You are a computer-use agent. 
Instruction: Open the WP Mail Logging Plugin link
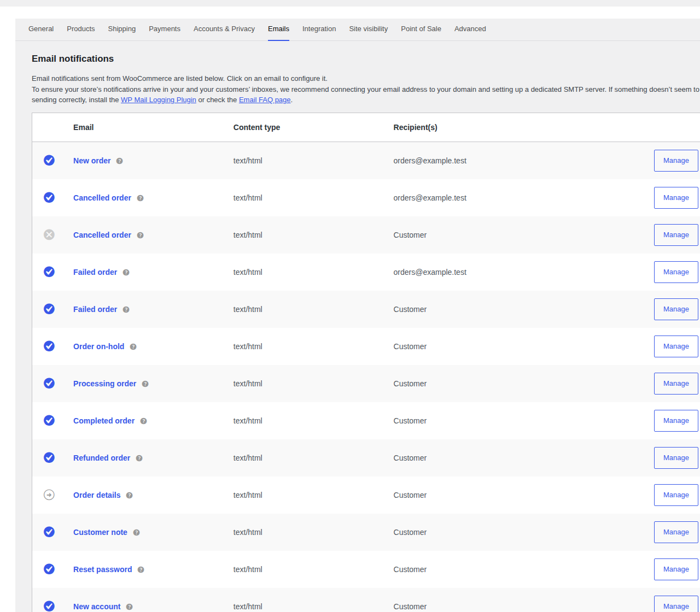(x=159, y=100)
